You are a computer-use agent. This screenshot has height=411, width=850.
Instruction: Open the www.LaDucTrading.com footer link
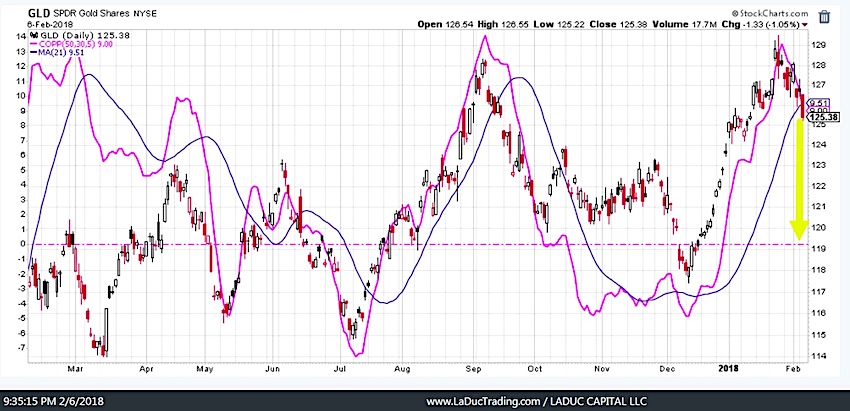[x=484, y=402]
